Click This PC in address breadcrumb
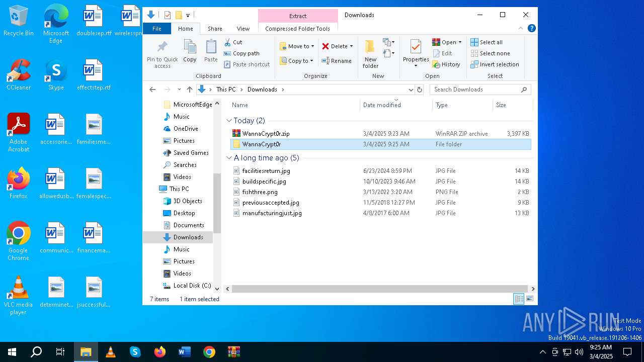644x362 pixels. tap(226, 89)
